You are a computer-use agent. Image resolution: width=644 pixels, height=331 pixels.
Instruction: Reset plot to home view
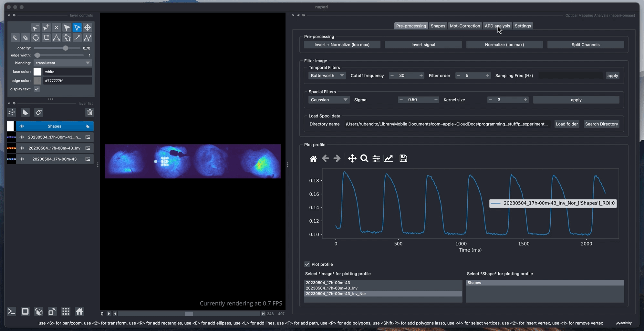[x=313, y=158]
